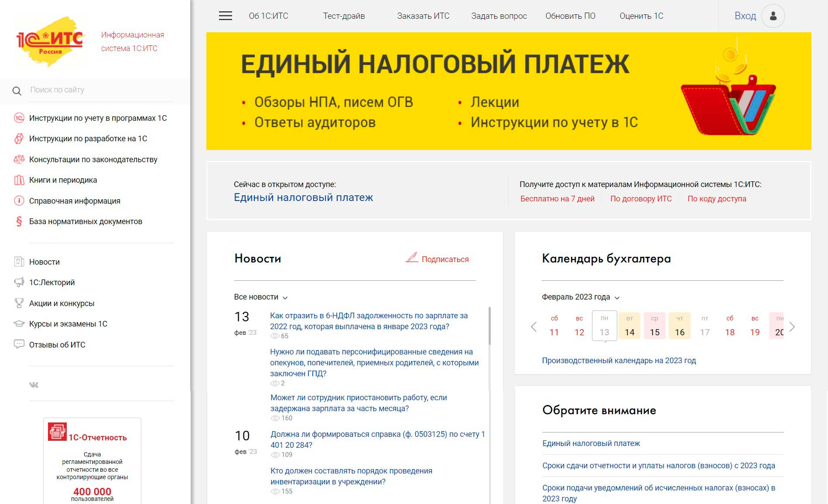Screen dimensions: 828x504
Task: Click the Подписаться subscribe link
Action: click(x=445, y=259)
